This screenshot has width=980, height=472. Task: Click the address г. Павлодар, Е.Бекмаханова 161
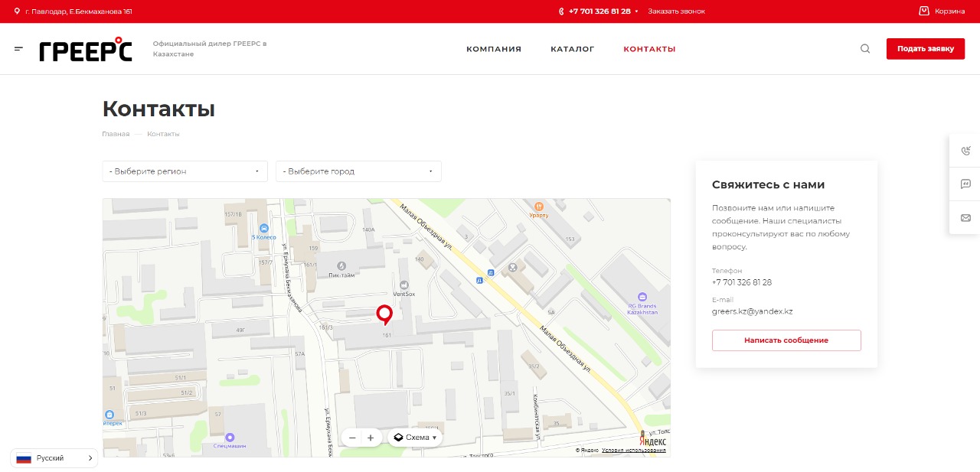[79, 11]
